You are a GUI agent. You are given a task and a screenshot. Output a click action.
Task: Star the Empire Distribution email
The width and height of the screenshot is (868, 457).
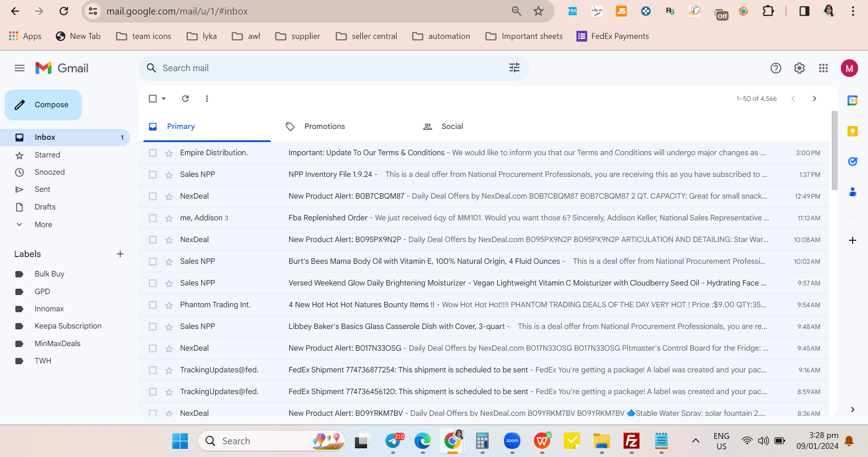pyautogui.click(x=169, y=153)
